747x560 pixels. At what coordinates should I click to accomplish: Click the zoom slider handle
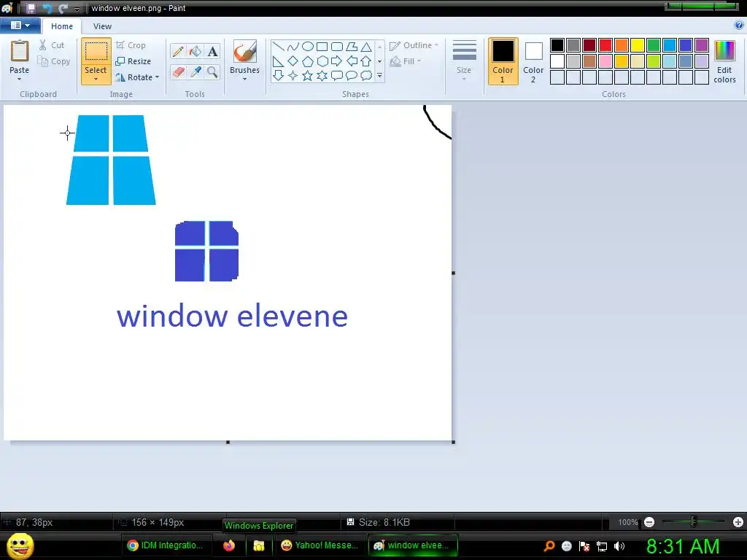[694, 522]
